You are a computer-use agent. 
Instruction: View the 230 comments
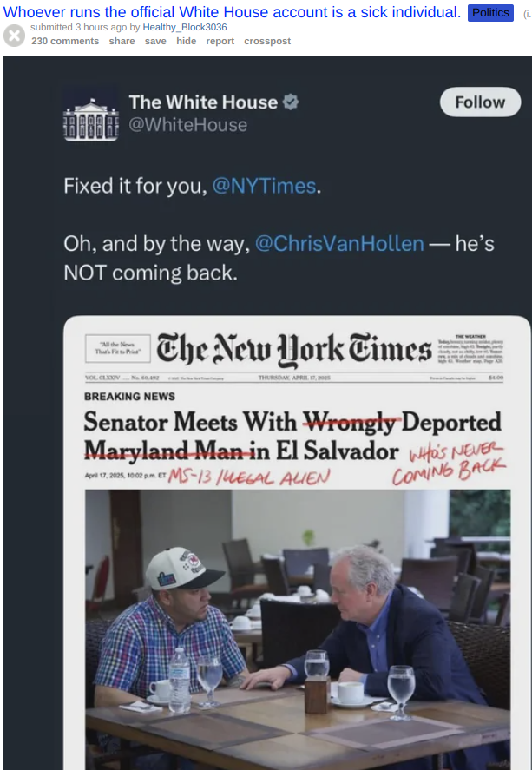65,41
